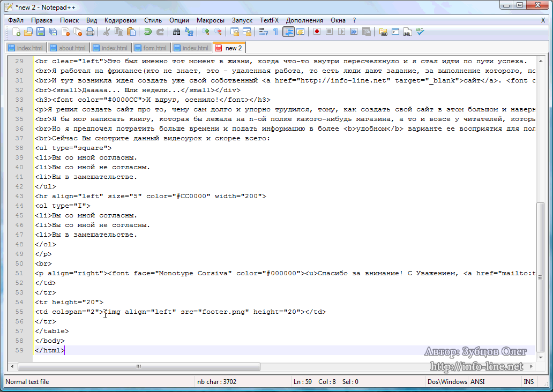Click the Undo arrow icon
553x392 pixels.
[x=147, y=32]
